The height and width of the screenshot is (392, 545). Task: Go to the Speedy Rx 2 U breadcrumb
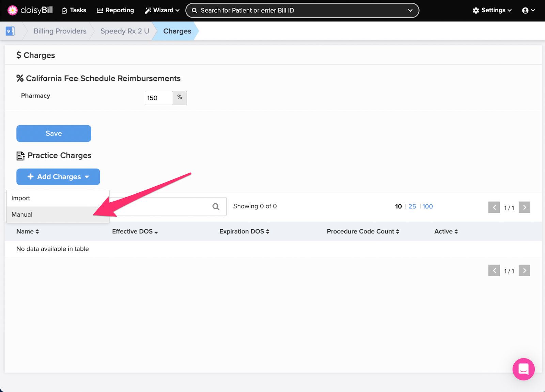125,31
